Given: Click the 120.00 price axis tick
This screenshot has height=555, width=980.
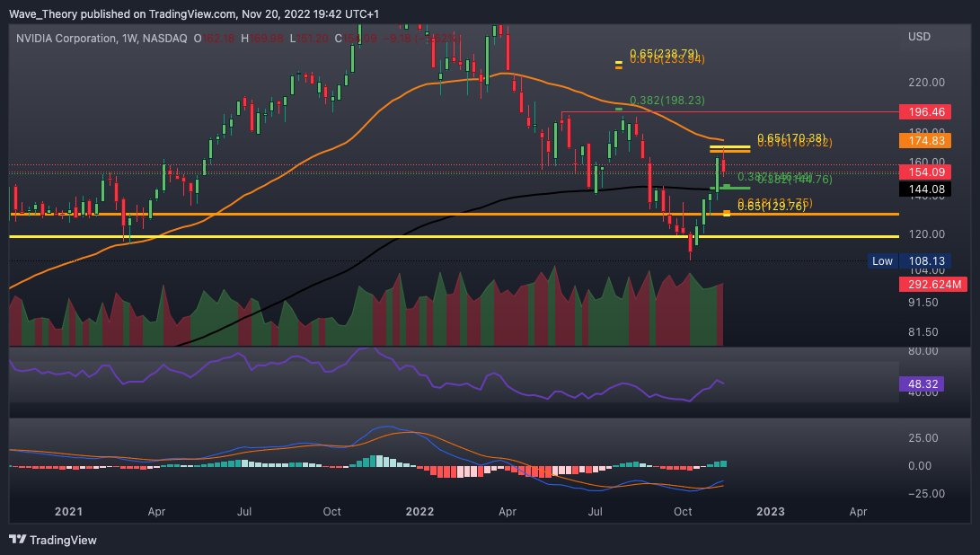Looking at the screenshot, I should tap(926, 234).
